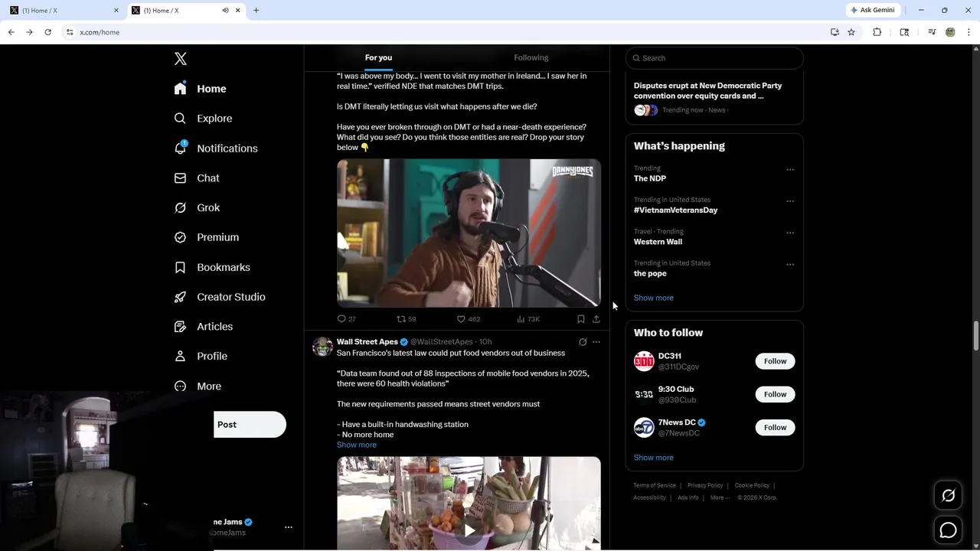Image resolution: width=980 pixels, height=551 pixels.
Task: Open Creator Studio
Action: click(220, 297)
